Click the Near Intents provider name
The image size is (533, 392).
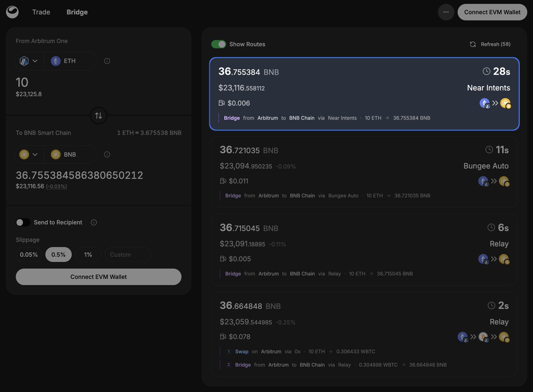(x=489, y=88)
